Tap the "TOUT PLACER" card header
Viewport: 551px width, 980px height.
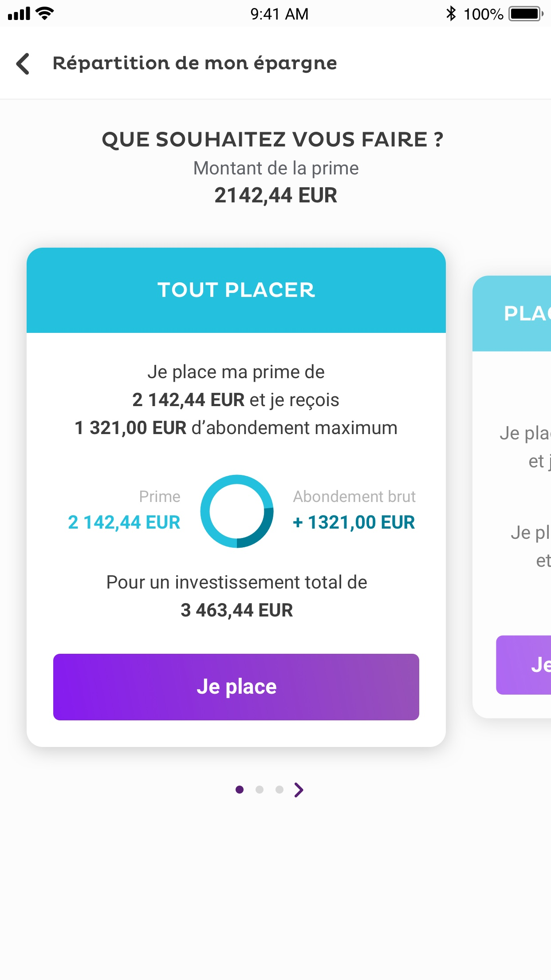click(236, 290)
